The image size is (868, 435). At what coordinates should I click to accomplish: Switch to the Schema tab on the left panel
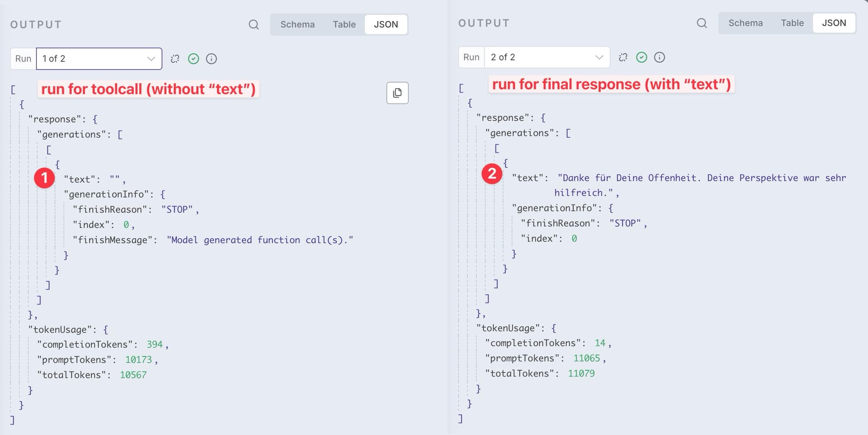297,24
